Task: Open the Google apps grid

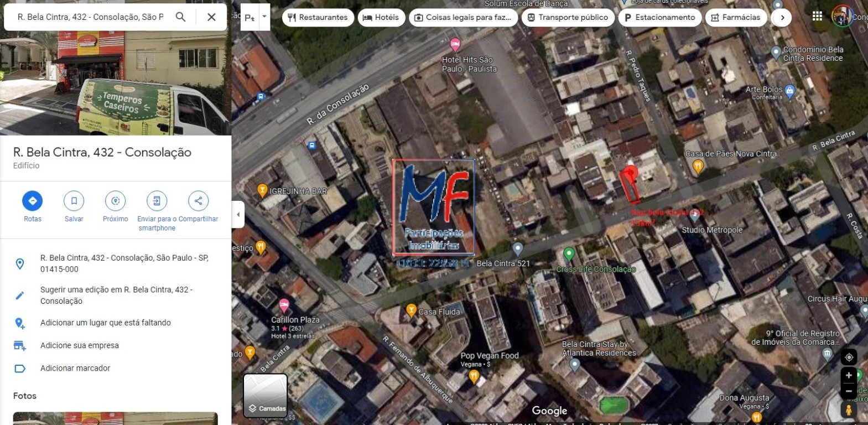Action: [817, 16]
